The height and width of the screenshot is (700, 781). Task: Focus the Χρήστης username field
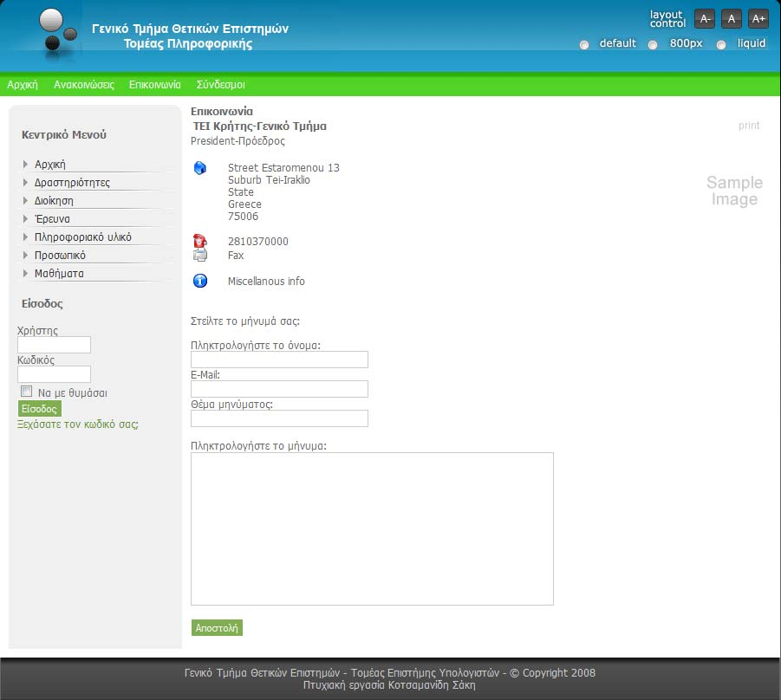55,345
